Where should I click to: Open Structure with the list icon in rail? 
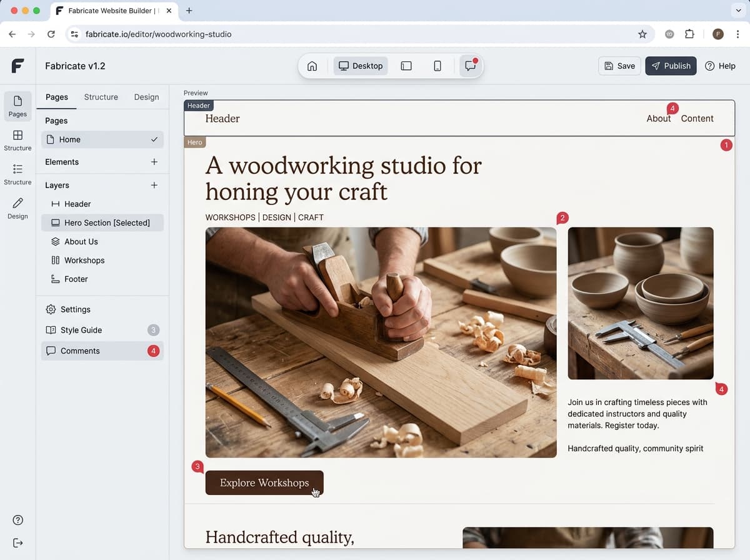click(x=17, y=175)
